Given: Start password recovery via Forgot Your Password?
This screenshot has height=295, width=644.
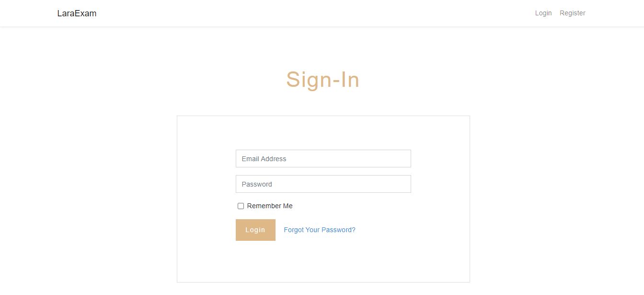Looking at the screenshot, I should point(320,230).
